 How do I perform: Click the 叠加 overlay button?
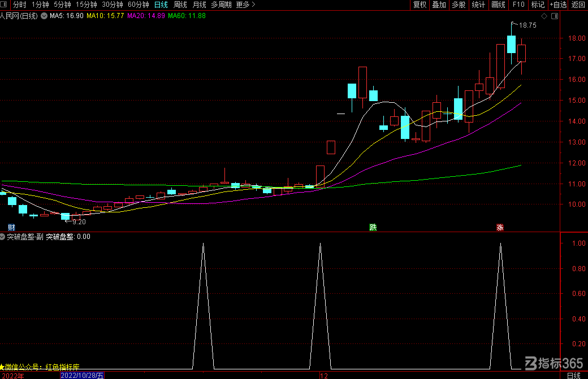pyautogui.click(x=439, y=5)
